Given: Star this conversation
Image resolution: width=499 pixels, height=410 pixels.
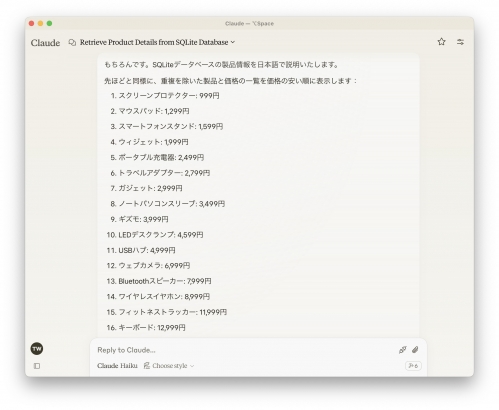Looking at the screenshot, I should pyautogui.click(x=441, y=42).
